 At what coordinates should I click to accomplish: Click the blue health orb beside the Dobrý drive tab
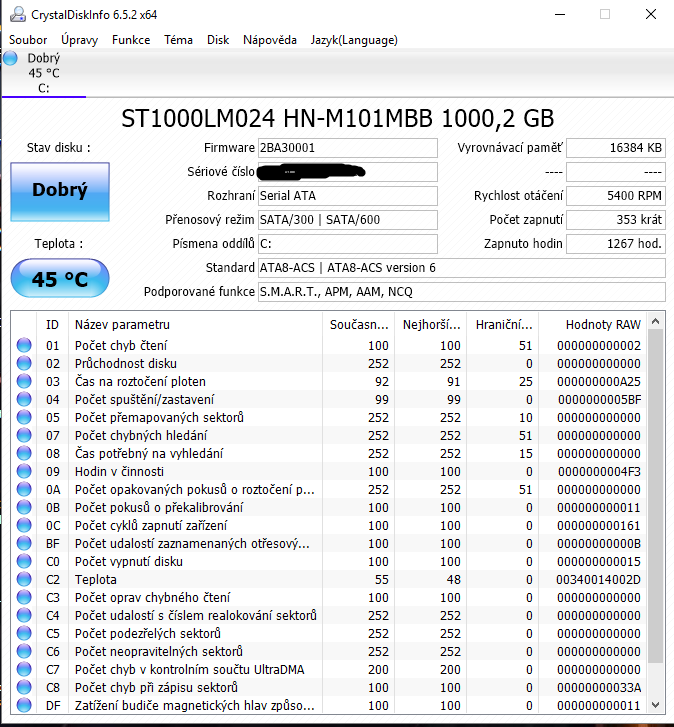coord(10,58)
